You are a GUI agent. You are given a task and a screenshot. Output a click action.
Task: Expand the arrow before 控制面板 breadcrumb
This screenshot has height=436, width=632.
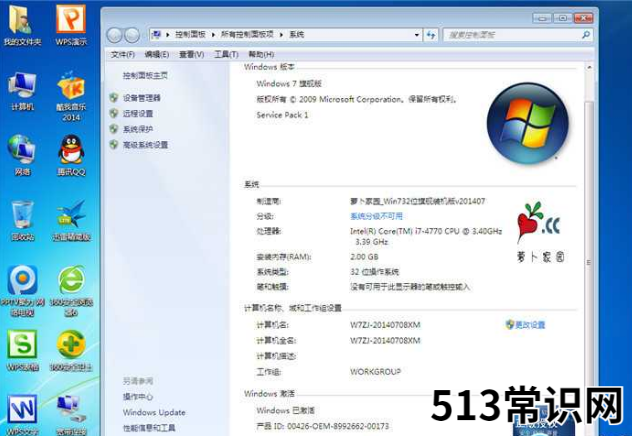[x=167, y=35]
